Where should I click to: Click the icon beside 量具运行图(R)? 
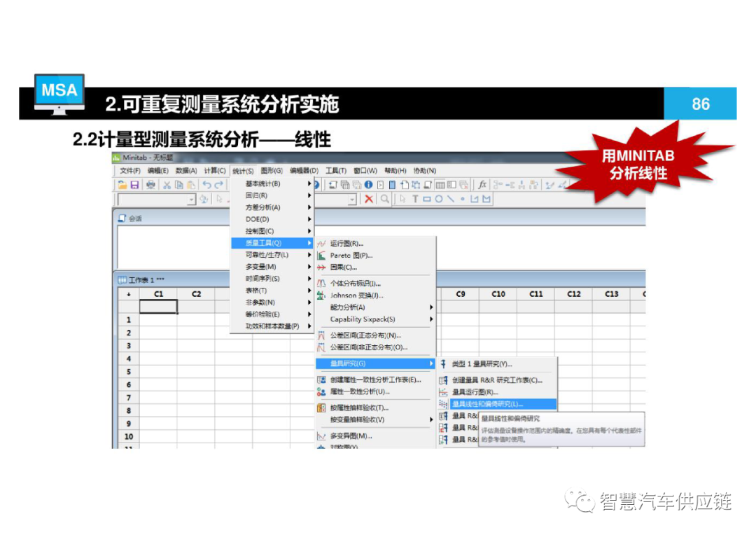click(444, 392)
